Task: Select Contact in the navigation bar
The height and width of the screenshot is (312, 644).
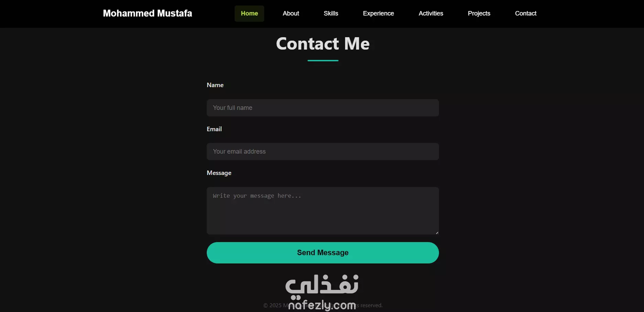Action: [x=526, y=13]
